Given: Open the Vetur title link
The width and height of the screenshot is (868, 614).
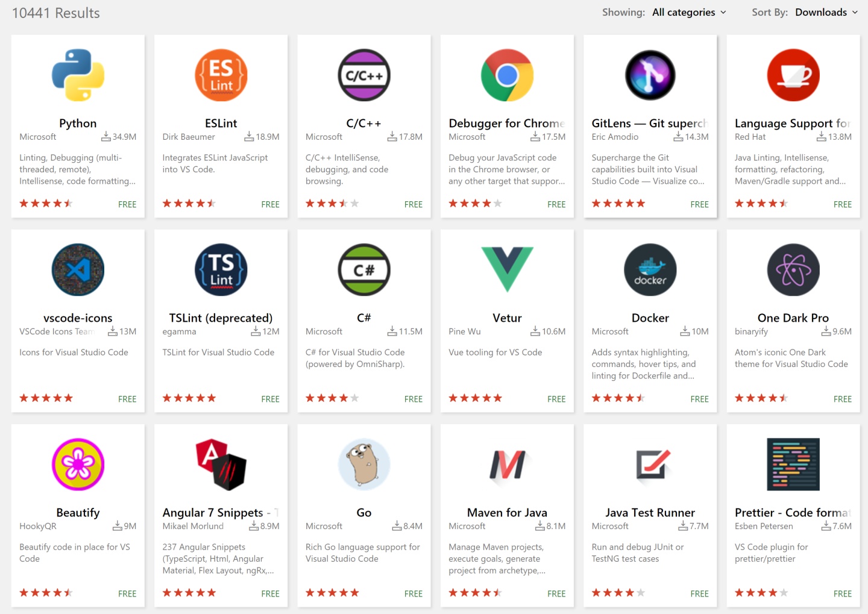Looking at the screenshot, I should [x=507, y=318].
